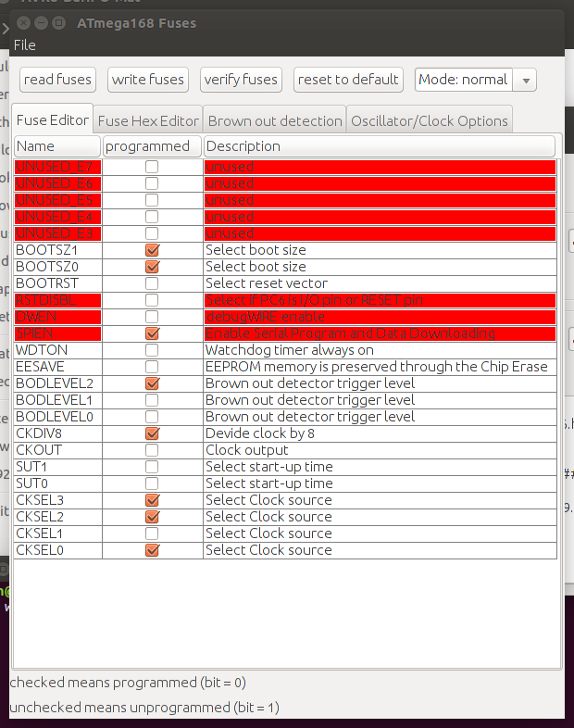574x728 pixels.
Task: Toggle UNUSED_E6 checkbox
Action: click(x=152, y=183)
